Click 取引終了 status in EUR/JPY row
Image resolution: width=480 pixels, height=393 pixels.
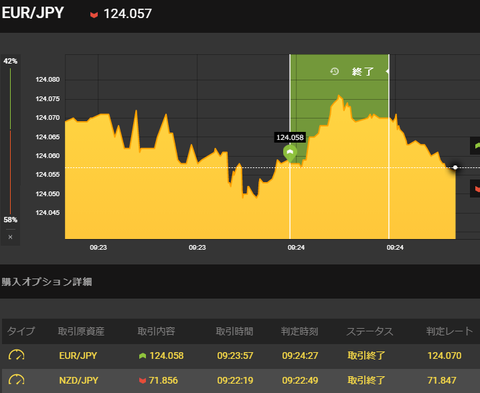366,356
